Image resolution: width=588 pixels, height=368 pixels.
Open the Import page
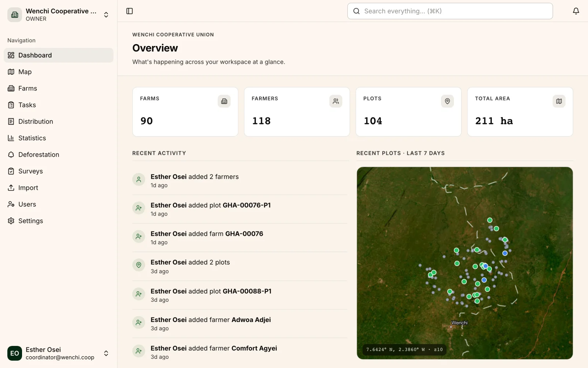[58, 188]
